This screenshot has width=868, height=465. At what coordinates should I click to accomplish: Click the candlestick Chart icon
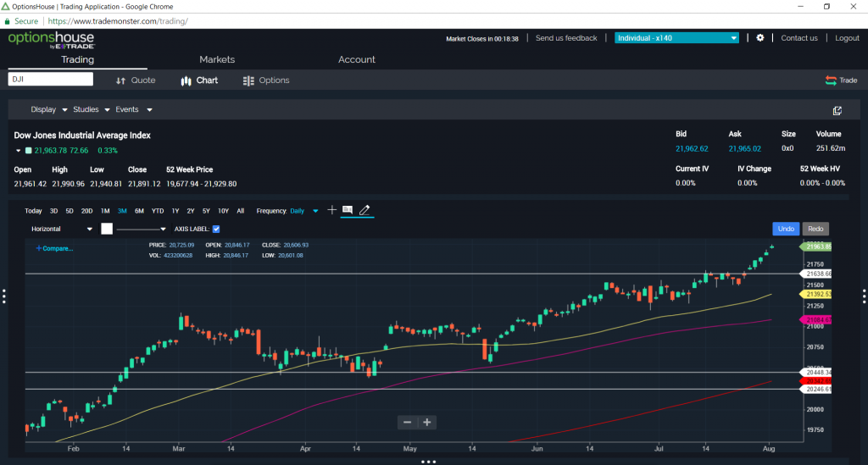tap(186, 80)
